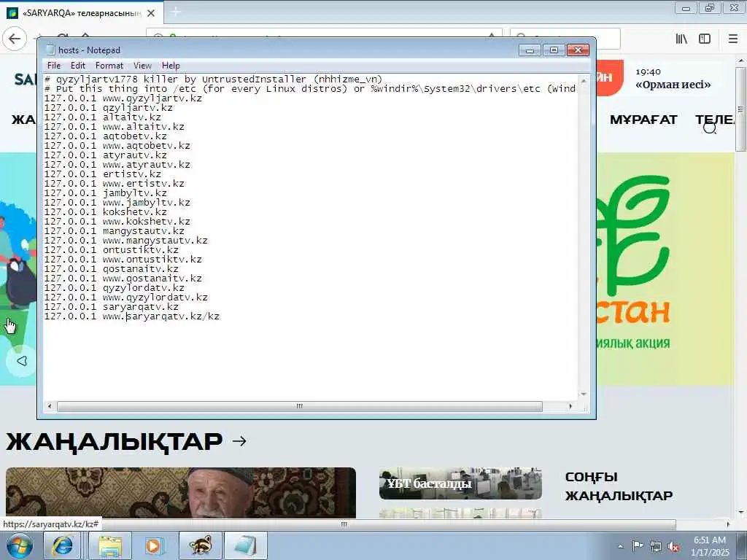Go back in the browser
747x560 pixels.
pyautogui.click(x=15, y=39)
